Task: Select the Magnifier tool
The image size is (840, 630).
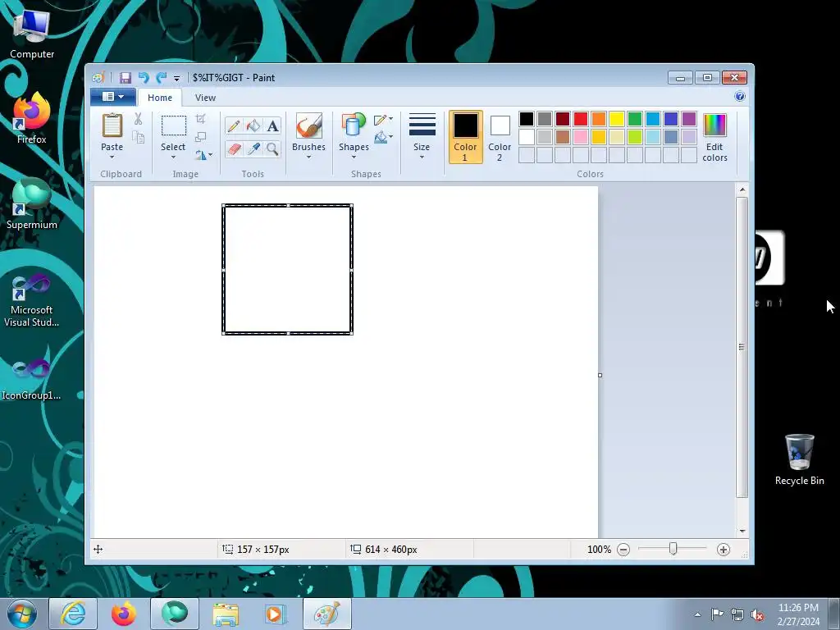Action: 272,148
